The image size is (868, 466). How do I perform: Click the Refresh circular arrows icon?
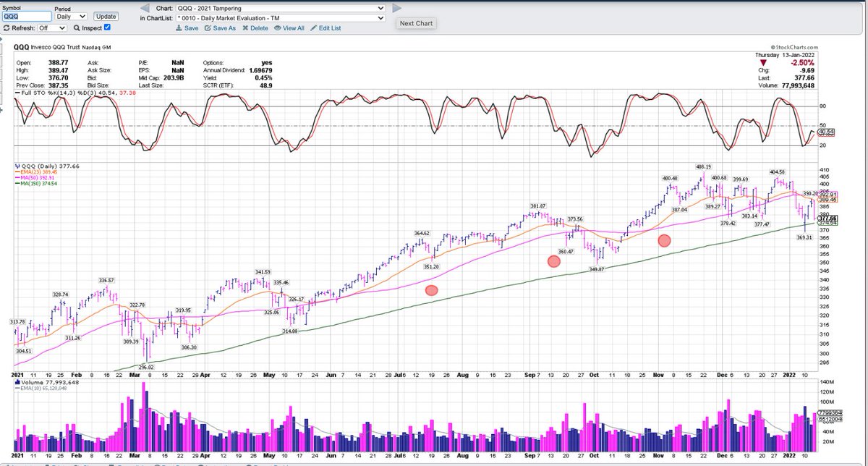[7, 27]
